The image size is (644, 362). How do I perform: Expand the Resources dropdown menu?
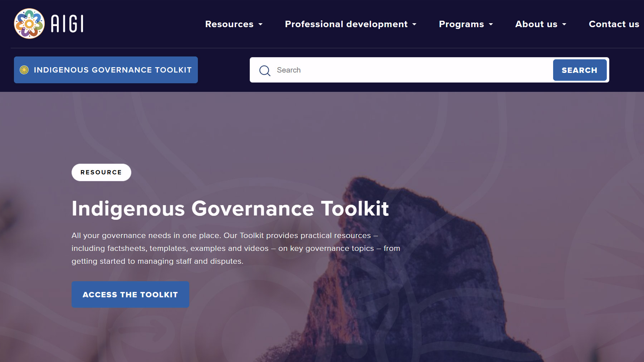click(x=234, y=24)
